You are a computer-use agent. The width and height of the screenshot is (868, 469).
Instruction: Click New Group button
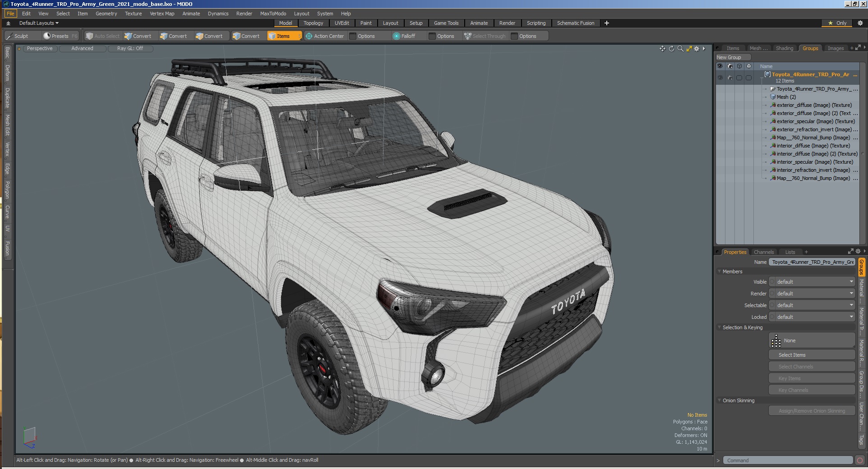[733, 57]
